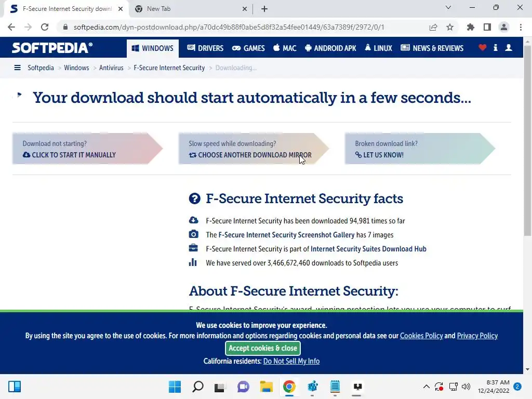Open the volume control in tray
The width and height of the screenshot is (532, 399).
tap(466, 387)
